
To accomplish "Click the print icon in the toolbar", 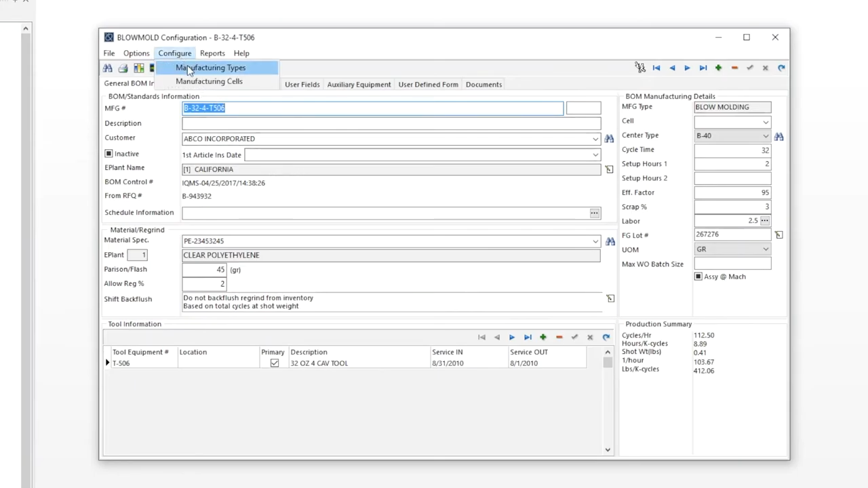I will pyautogui.click(x=123, y=68).
